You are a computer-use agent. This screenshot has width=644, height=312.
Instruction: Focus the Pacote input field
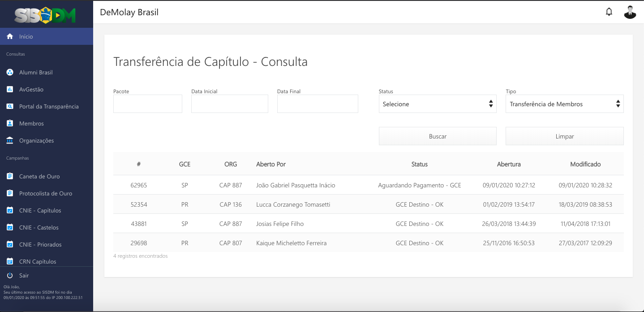click(148, 104)
